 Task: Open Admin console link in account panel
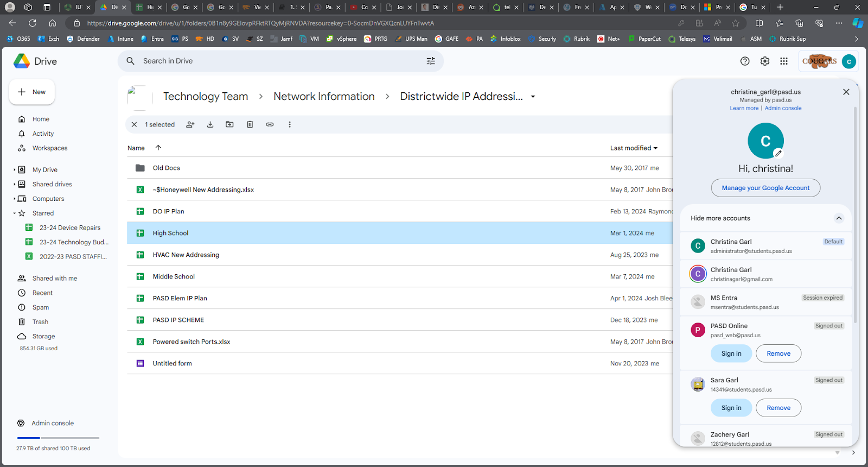coord(783,108)
